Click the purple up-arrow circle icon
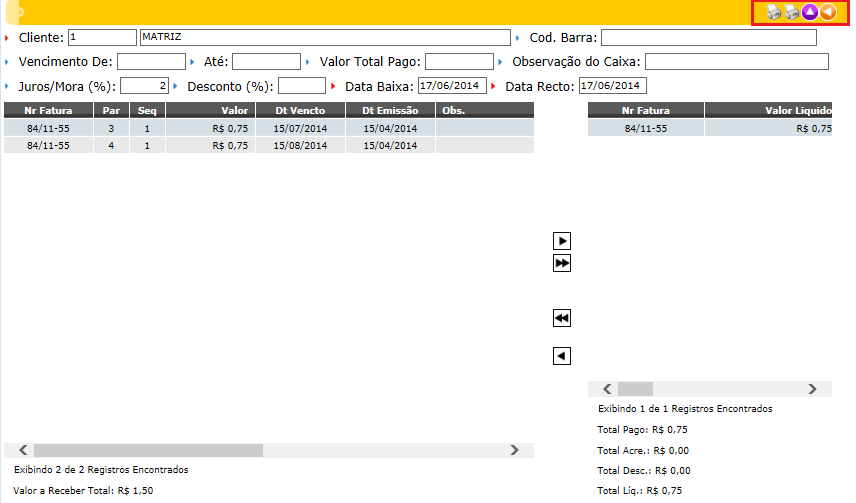Image resolution: width=856 pixels, height=503 pixels. tap(810, 12)
